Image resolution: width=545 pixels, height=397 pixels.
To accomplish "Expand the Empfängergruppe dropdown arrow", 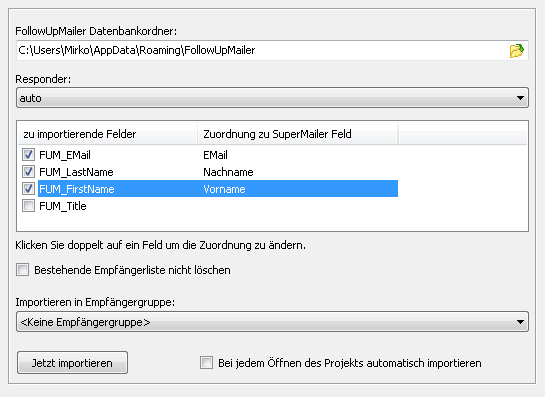I will coord(520,322).
